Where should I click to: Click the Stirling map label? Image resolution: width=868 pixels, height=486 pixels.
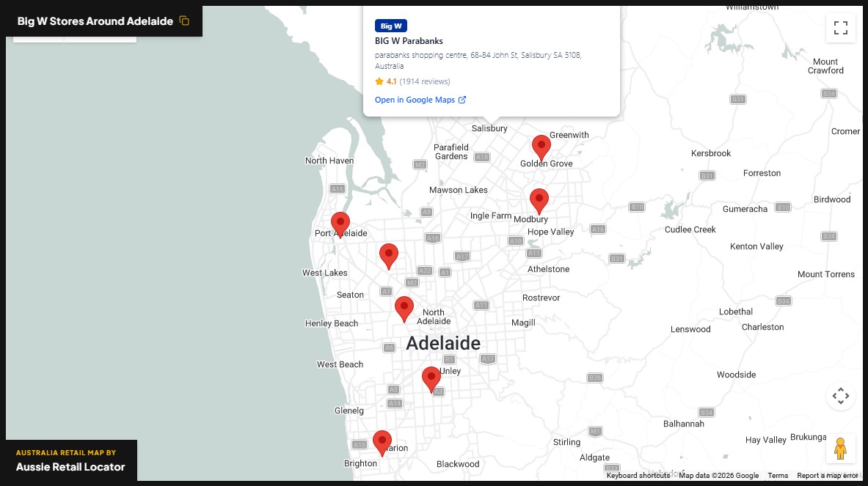pyautogui.click(x=567, y=442)
